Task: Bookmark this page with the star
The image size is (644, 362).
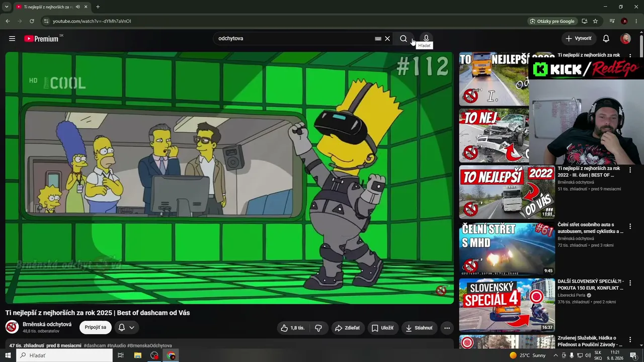Action: (595, 21)
